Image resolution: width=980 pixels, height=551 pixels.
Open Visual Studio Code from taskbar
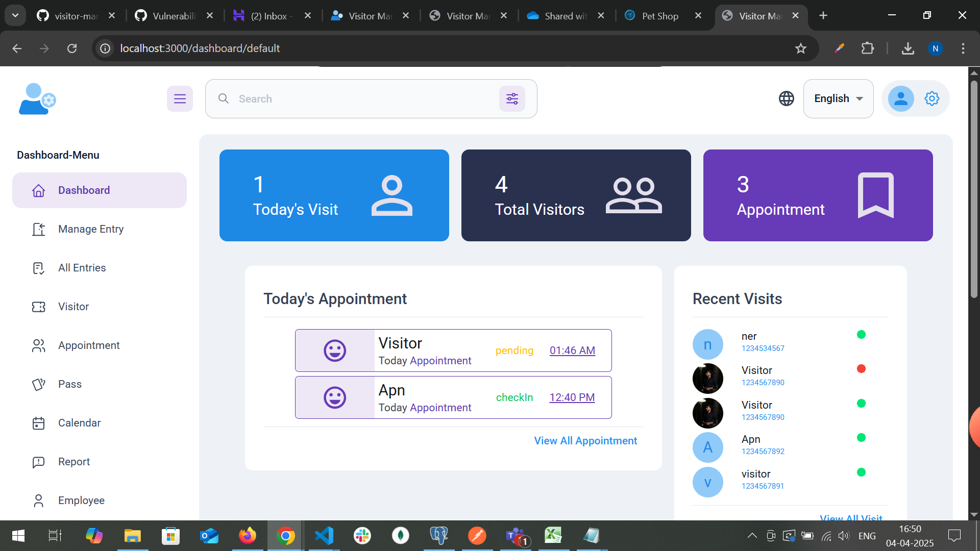coord(324,536)
